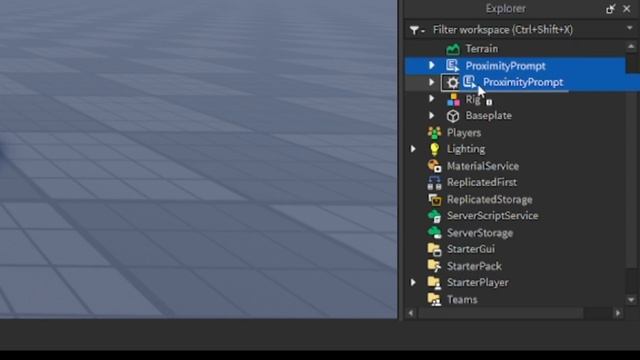This screenshot has height=360, width=640.
Task: Select Baseplate in the tree
Action: pyautogui.click(x=489, y=116)
